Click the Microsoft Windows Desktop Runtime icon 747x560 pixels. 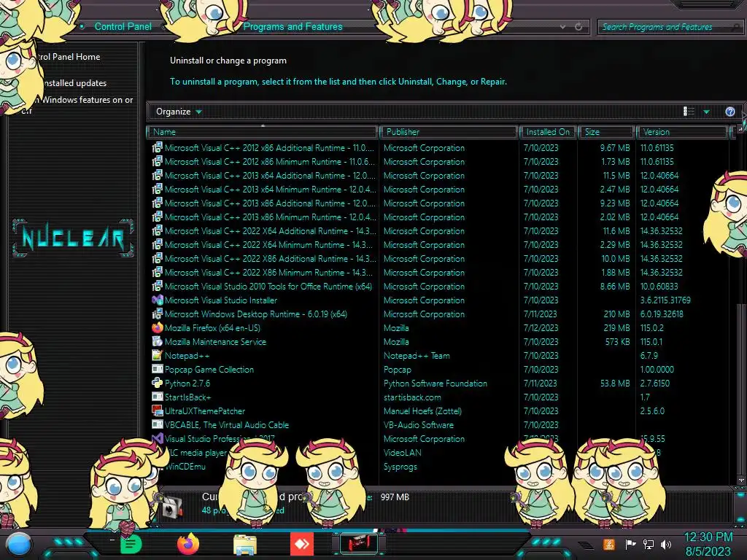pos(158,314)
